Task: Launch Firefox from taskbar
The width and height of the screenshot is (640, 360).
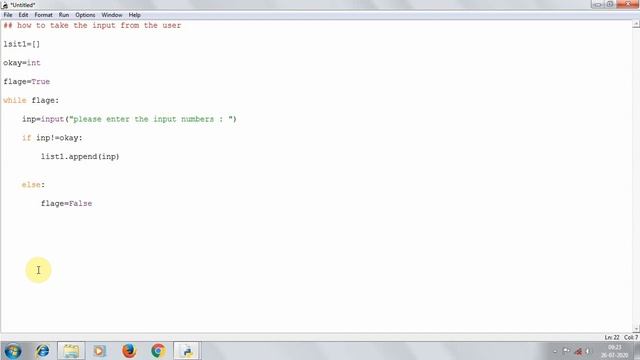Action: [x=129, y=351]
